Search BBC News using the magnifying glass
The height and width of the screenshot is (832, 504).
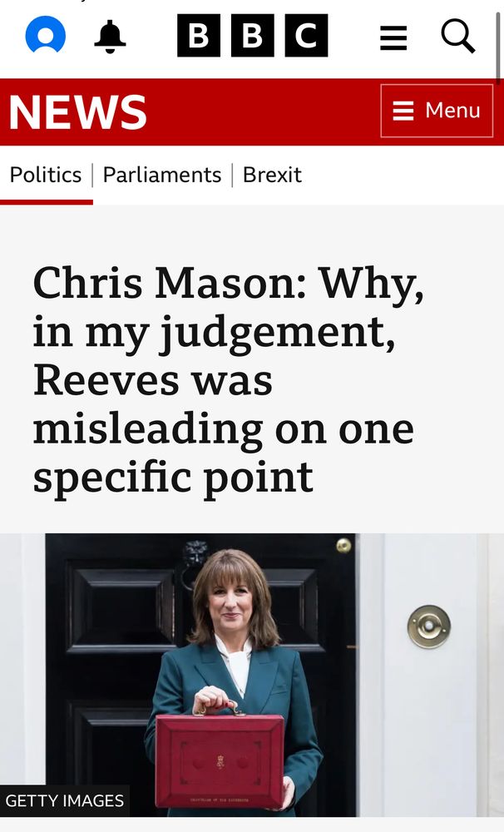458,37
